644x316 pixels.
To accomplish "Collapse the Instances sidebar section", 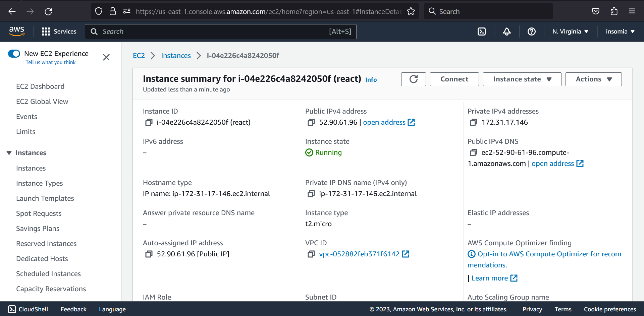I will coord(9,152).
